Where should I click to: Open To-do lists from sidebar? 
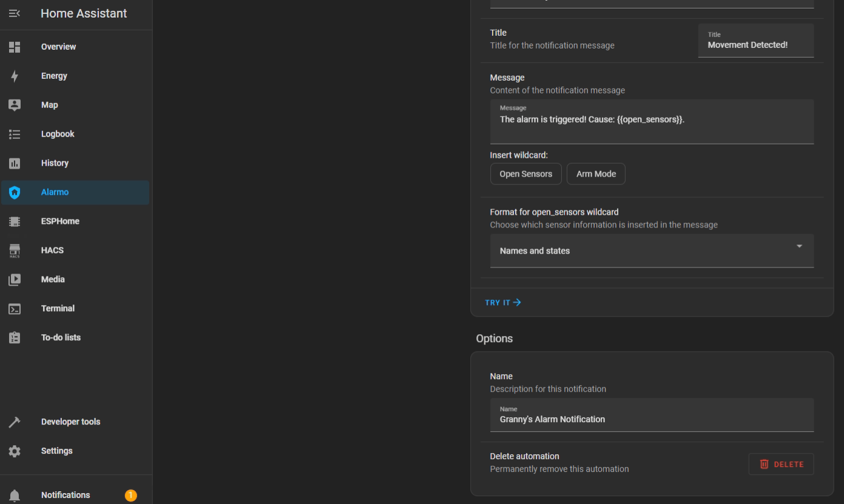click(x=61, y=338)
